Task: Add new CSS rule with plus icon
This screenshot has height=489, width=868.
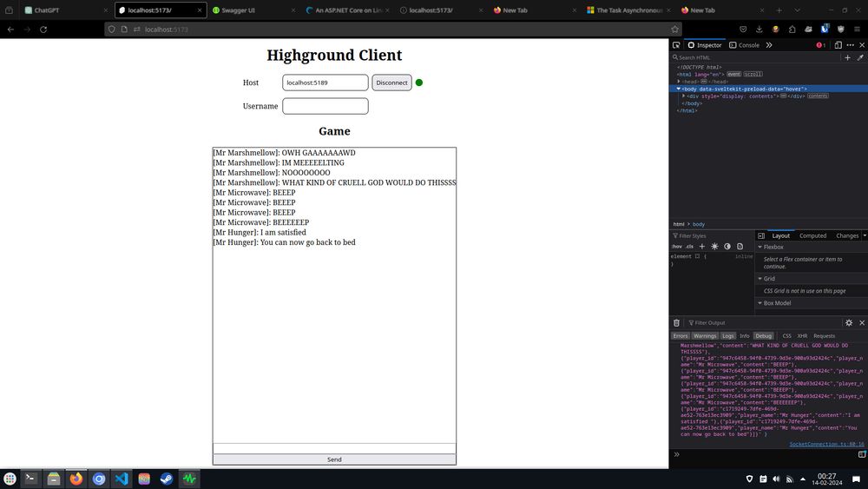Action: coord(702,247)
